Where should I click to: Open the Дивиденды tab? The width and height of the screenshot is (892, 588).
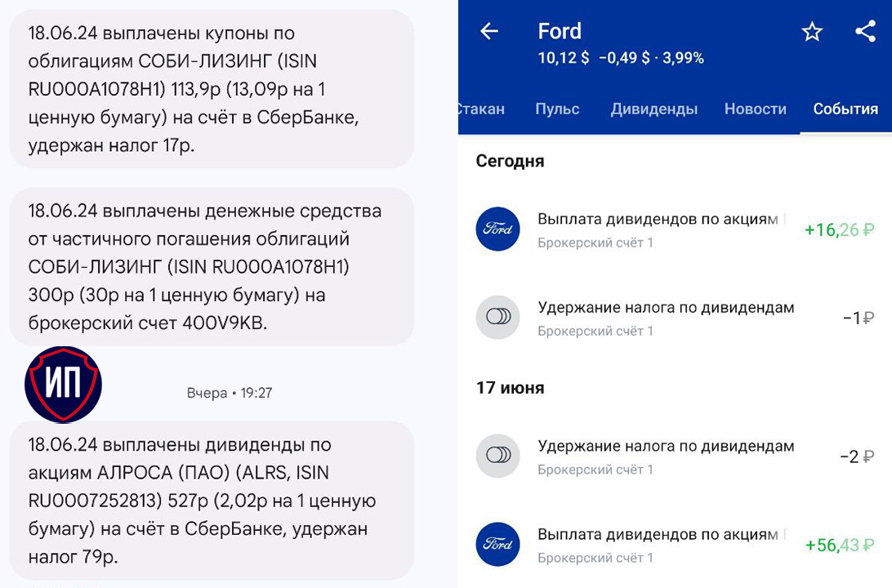(653, 109)
